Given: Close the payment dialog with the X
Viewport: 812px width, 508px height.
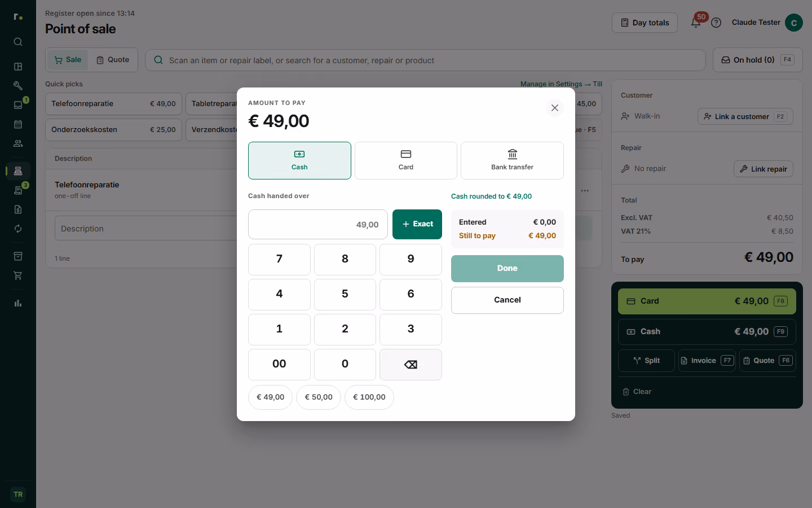Looking at the screenshot, I should point(555,108).
